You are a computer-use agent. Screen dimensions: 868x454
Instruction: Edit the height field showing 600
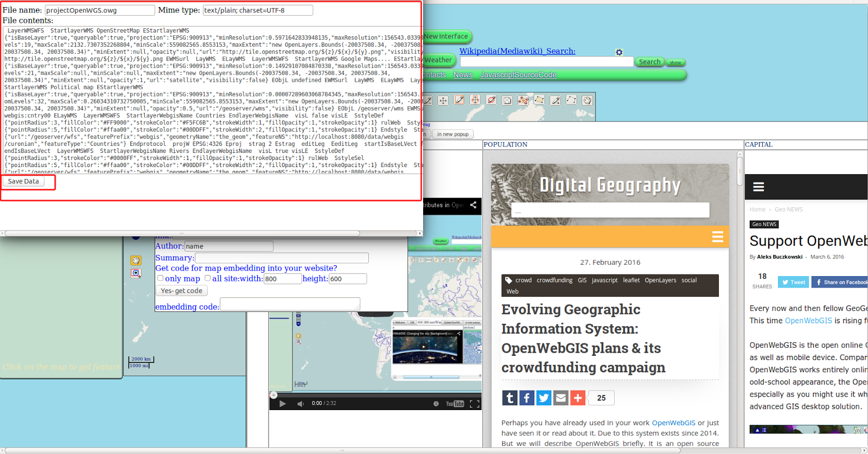tap(348, 279)
